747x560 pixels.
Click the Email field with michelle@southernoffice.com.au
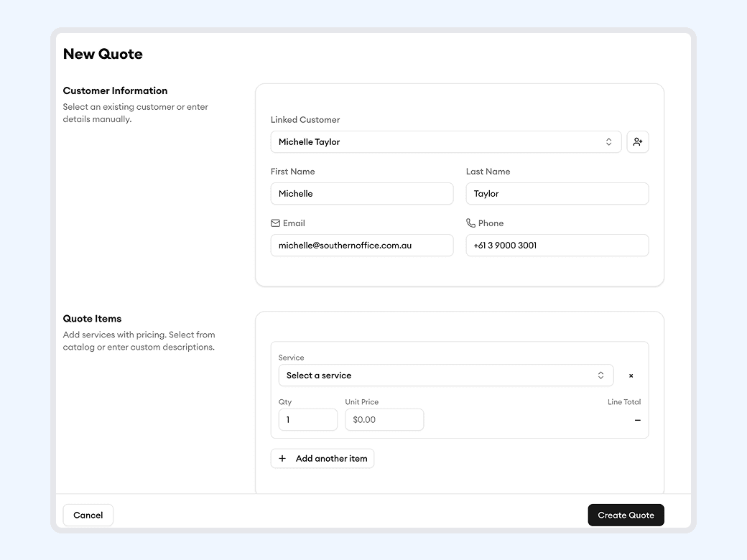point(361,245)
